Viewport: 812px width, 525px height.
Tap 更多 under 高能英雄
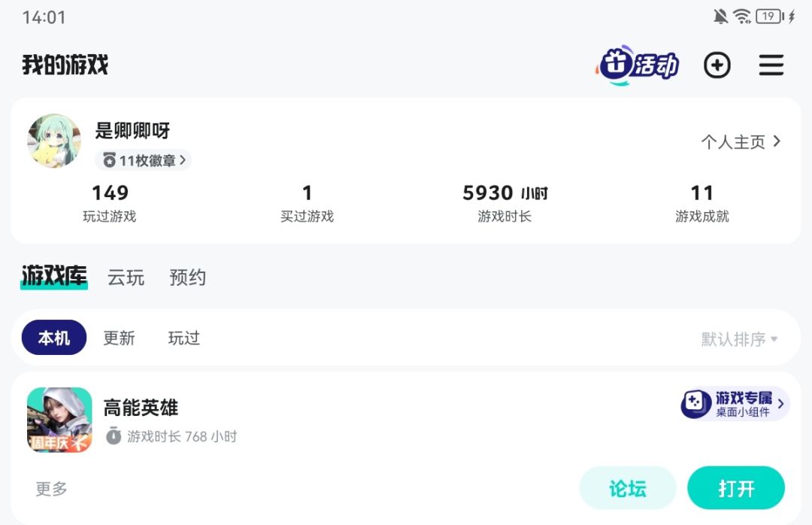coord(51,488)
